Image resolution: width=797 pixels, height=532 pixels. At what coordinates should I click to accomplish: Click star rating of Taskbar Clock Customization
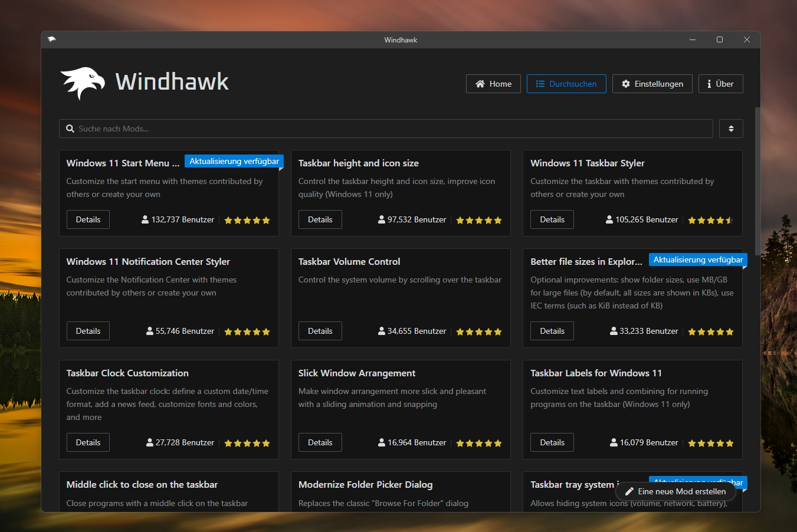pyautogui.click(x=247, y=443)
